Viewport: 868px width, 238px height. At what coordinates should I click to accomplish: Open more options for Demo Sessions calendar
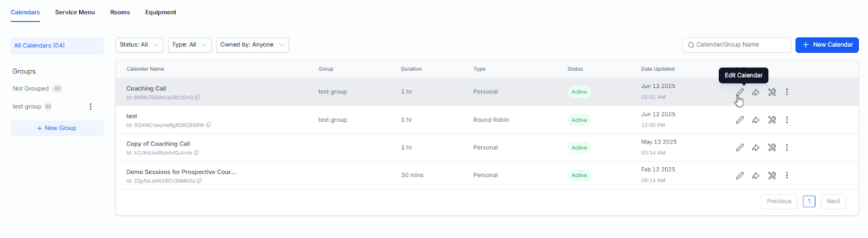click(x=787, y=176)
